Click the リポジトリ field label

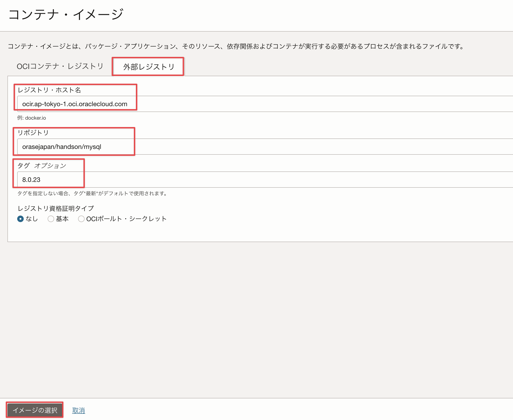[33, 133]
